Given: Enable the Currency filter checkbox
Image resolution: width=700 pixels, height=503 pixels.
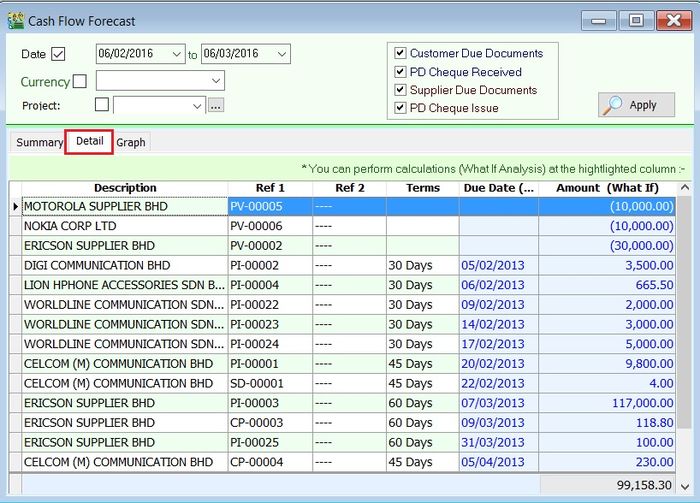Looking at the screenshot, I should 80,81.
